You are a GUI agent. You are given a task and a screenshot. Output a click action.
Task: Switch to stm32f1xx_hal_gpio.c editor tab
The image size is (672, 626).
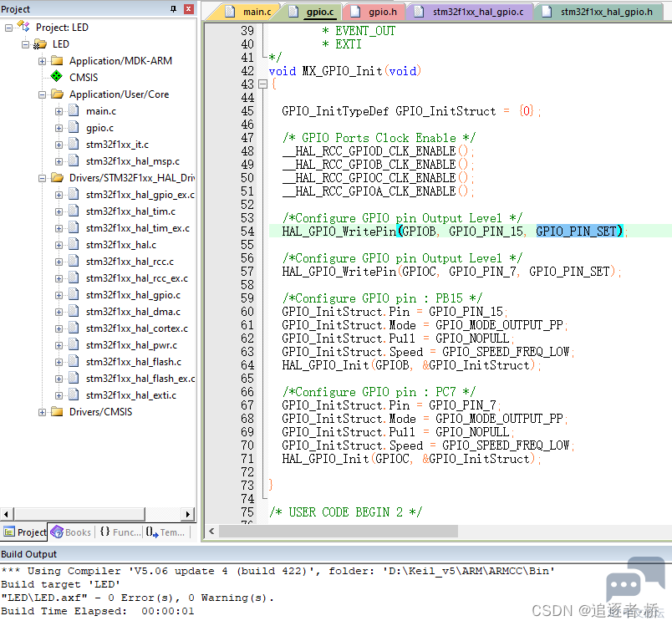click(x=471, y=12)
